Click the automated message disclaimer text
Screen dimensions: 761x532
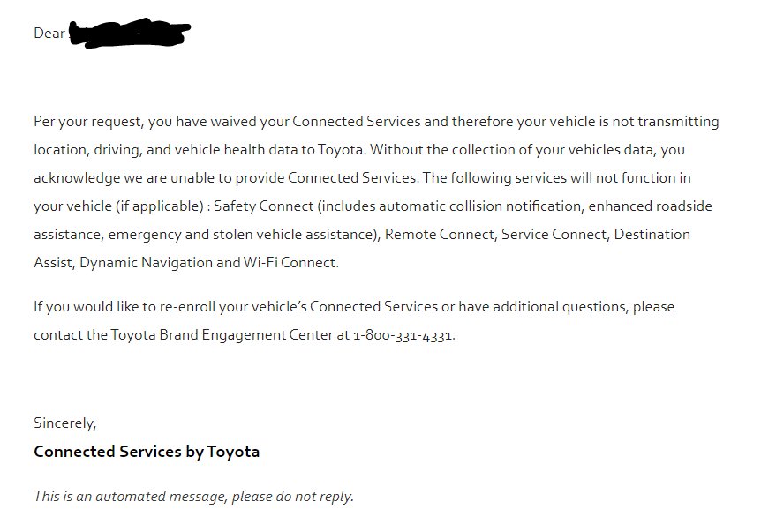(x=193, y=497)
